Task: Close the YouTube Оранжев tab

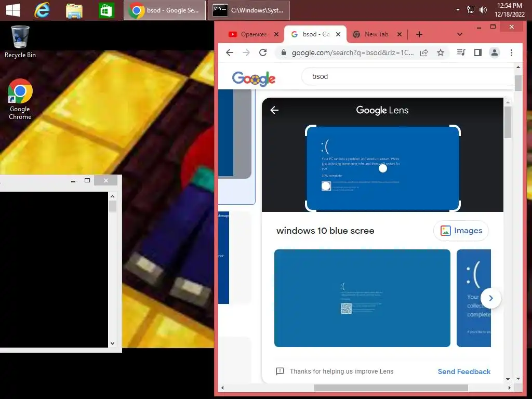Action: click(276, 34)
